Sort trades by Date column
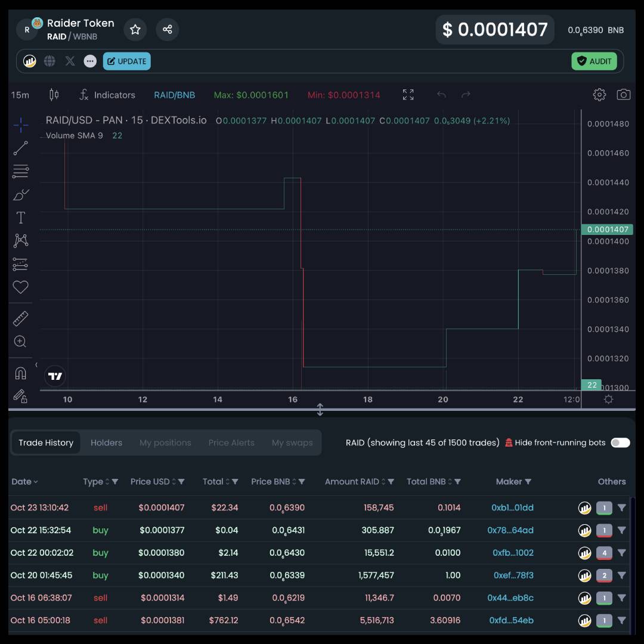This screenshot has width=644, height=644. 24,482
